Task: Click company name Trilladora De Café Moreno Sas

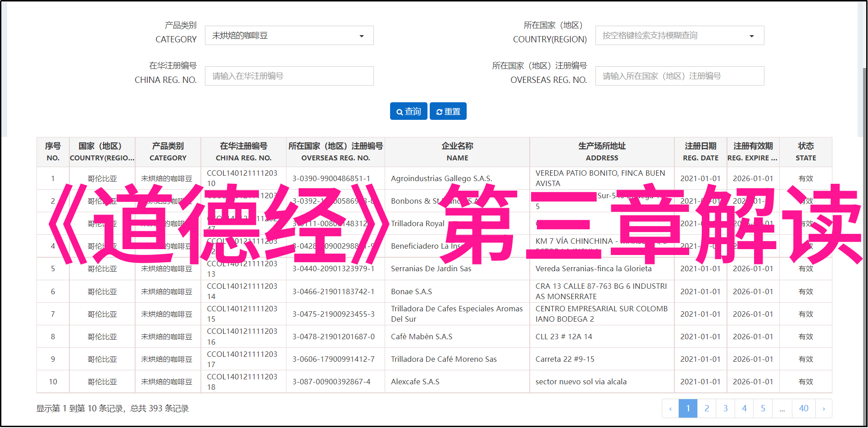Action: [x=444, y=359]
